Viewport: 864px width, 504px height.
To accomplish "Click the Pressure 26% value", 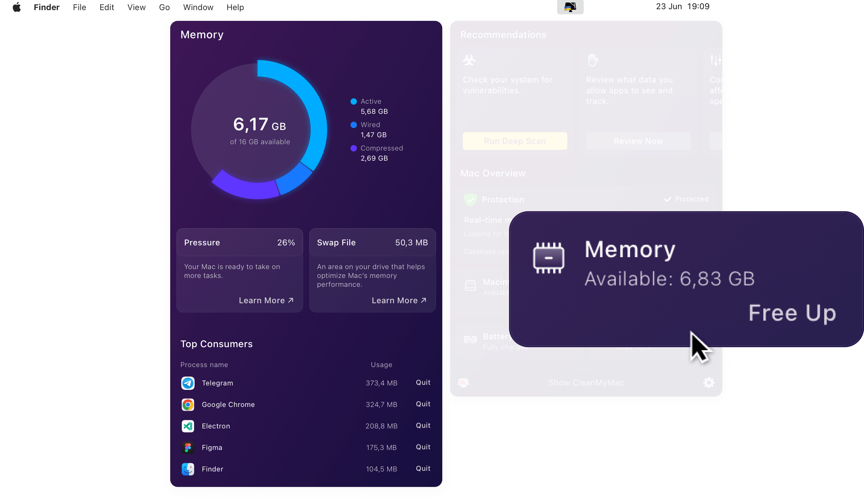I will coord(286,243).
